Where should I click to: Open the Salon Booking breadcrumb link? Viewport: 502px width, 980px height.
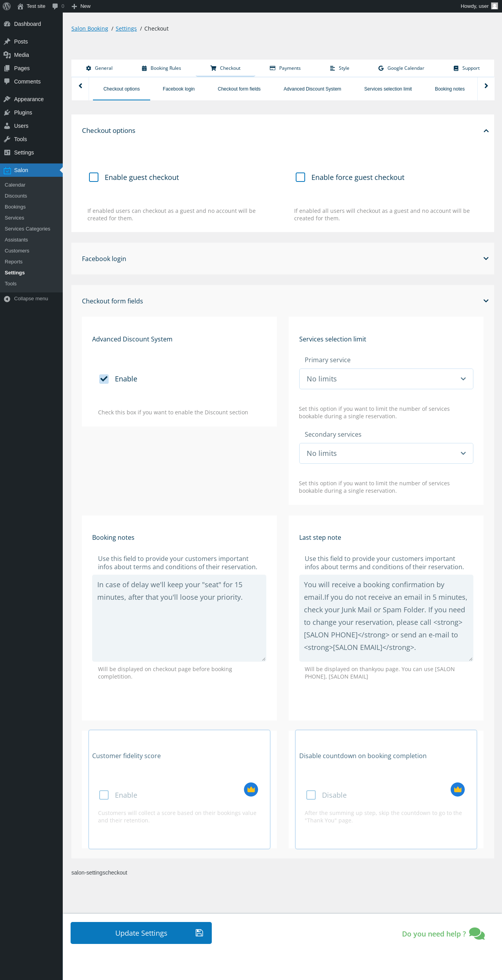click(x=90, y=29)
